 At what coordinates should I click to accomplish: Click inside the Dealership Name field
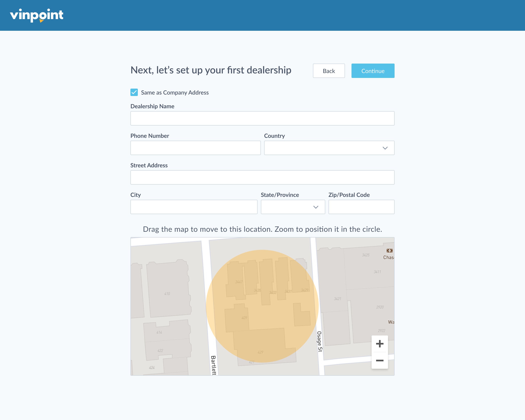tap(262, 118)
